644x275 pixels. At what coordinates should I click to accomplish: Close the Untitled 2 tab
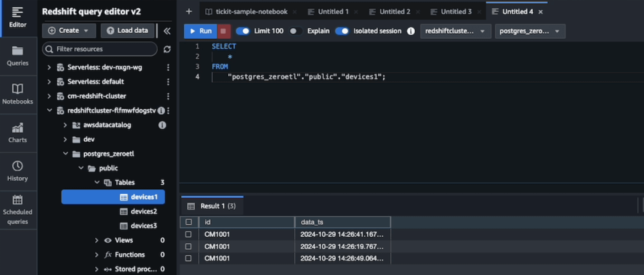click(418, 12)
